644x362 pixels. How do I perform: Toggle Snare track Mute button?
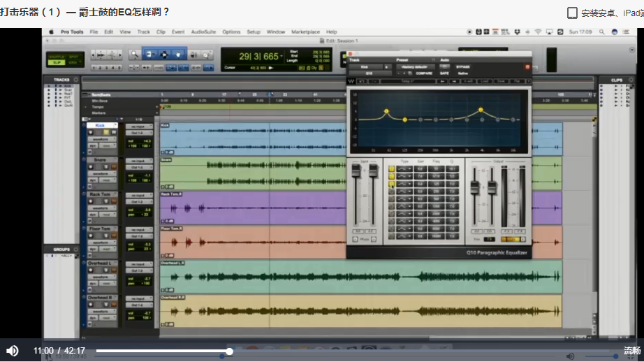click(114, 167)
